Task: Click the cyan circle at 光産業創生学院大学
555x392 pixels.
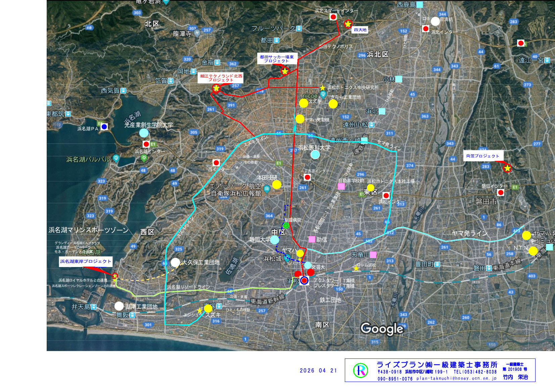Action: click(x=144, y=133)
